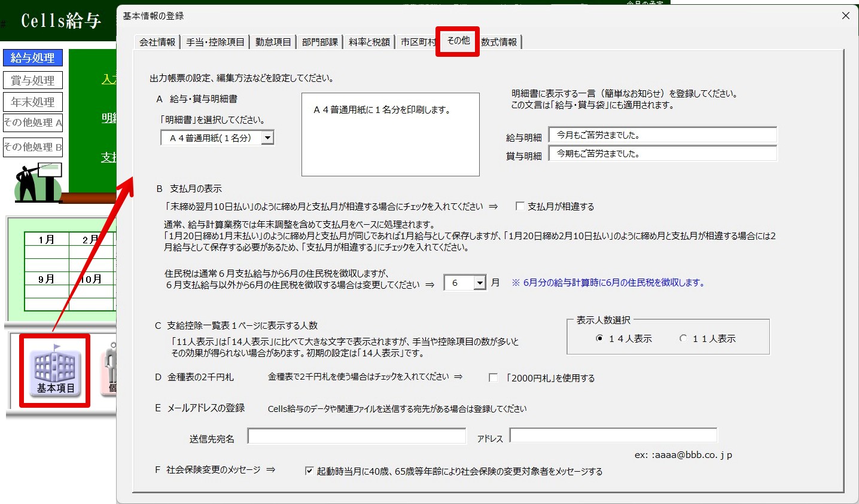Choose the 11人表示 radio option

pyautogui.click(x=683, y=338)
